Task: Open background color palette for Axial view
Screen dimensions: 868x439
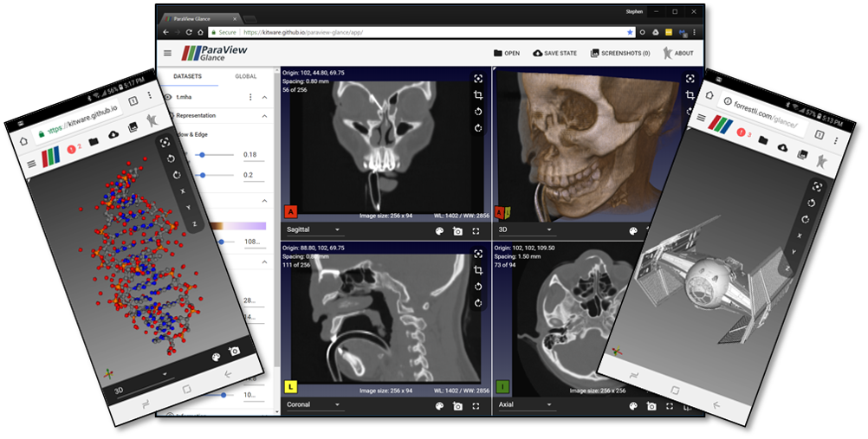Action: (633, 406)
